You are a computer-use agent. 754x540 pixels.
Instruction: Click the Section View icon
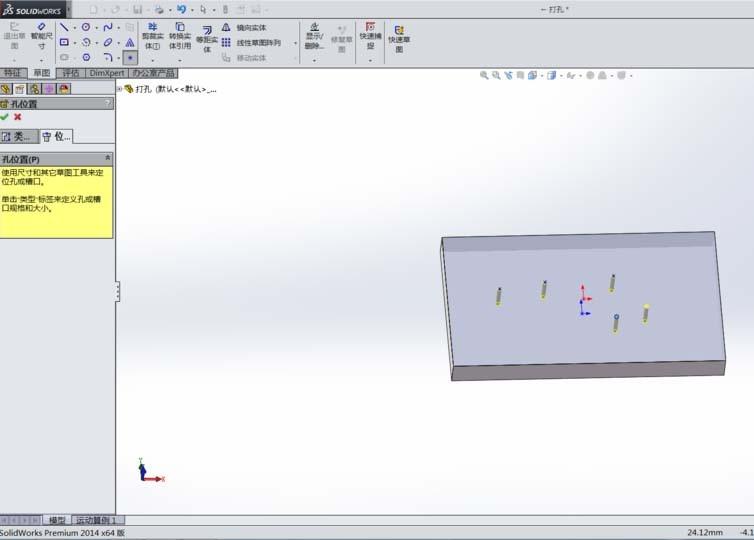point(520,75)
